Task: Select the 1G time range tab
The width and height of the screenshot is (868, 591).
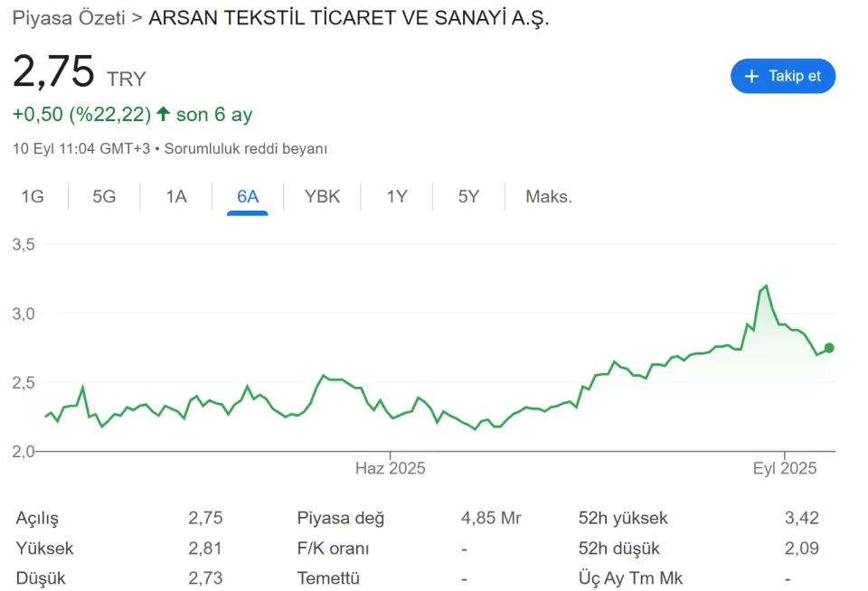Action: pos(33,196)
